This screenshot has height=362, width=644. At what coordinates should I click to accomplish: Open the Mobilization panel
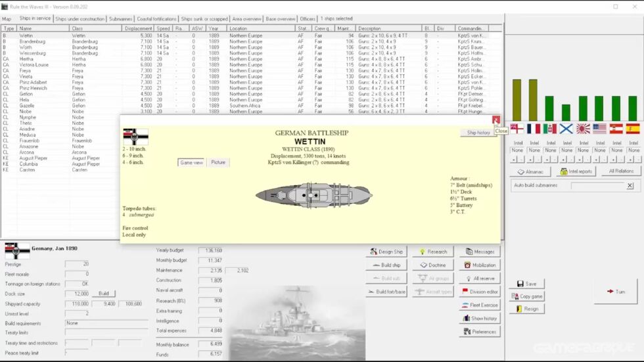480,265
